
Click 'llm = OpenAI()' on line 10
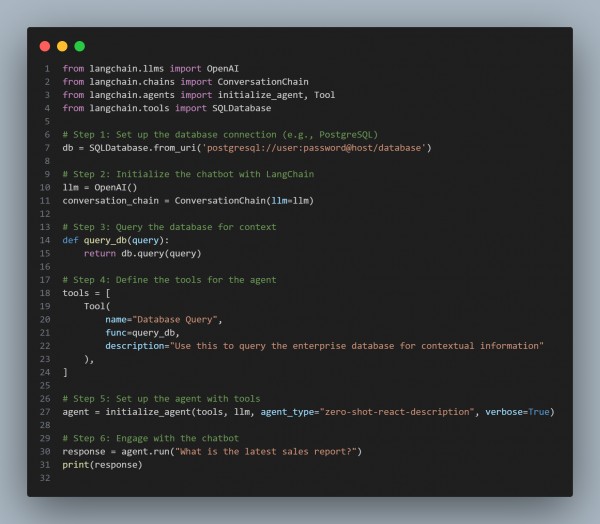click(99, 188)
